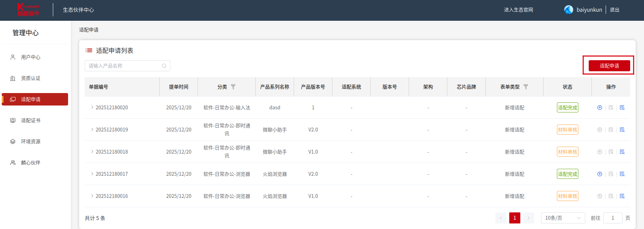Viewport: 644px width, 229px height.
Task: Click 退出 to log out
Action: pos(614,10)
